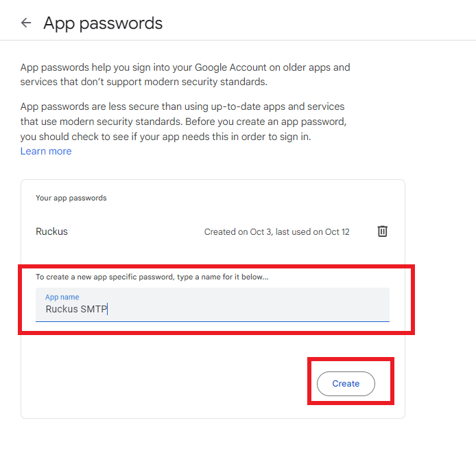Click the Created on Oct 3 text
The image size is (476, 471).
click(237, 232)
